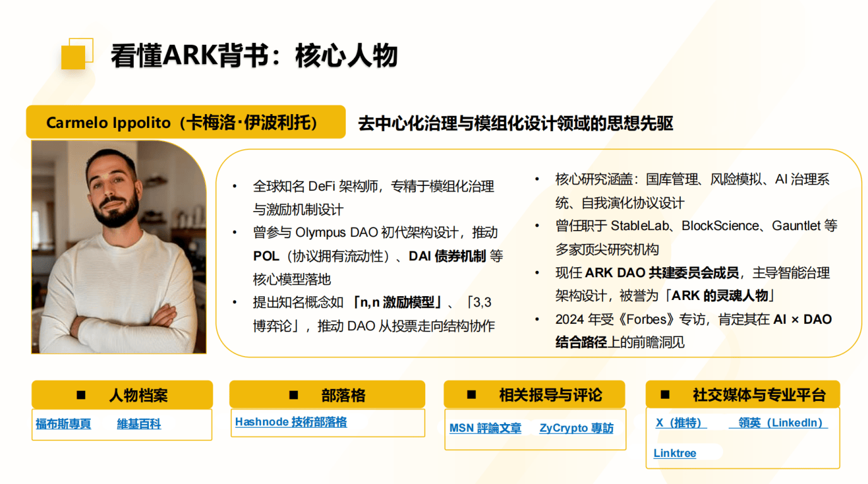The height and width of the screenshot is (484, 868).
Task: Select the bullet about the Forbes interview
Action: (693, 331)
